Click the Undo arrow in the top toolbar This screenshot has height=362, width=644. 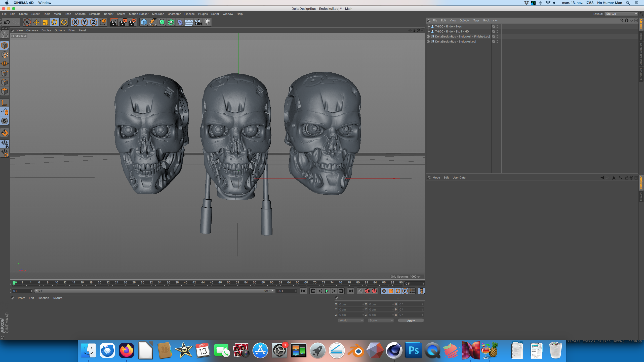7,22
